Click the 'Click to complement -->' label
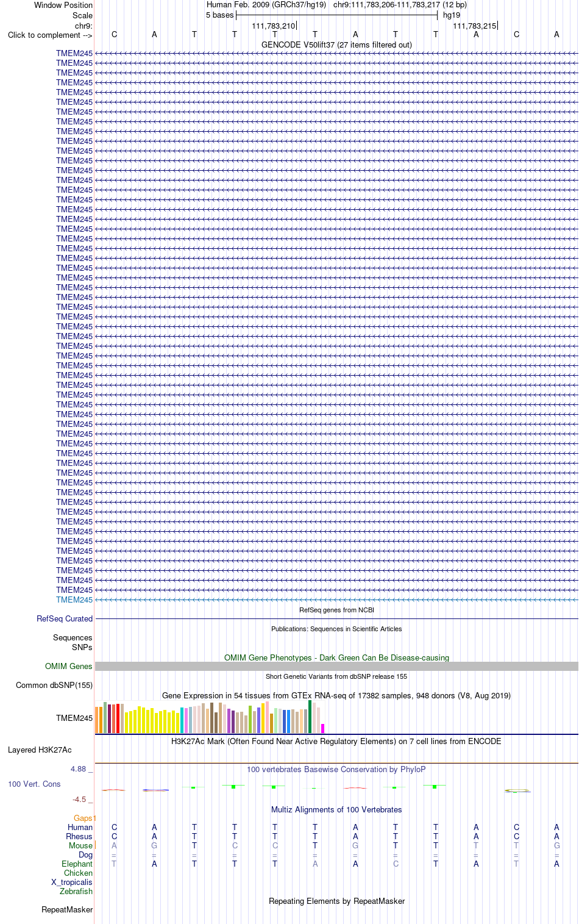579x924 pixels. pos(50,35)
